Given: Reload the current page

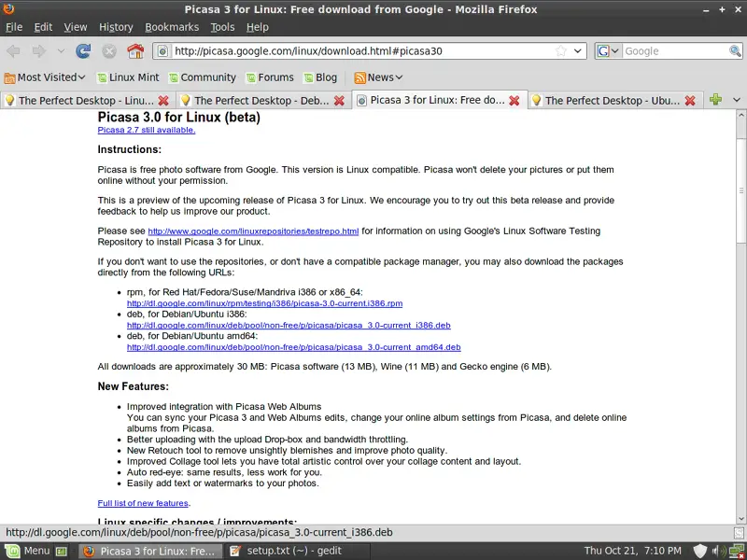Looking at the screenshot, I should tap(83, 51).
